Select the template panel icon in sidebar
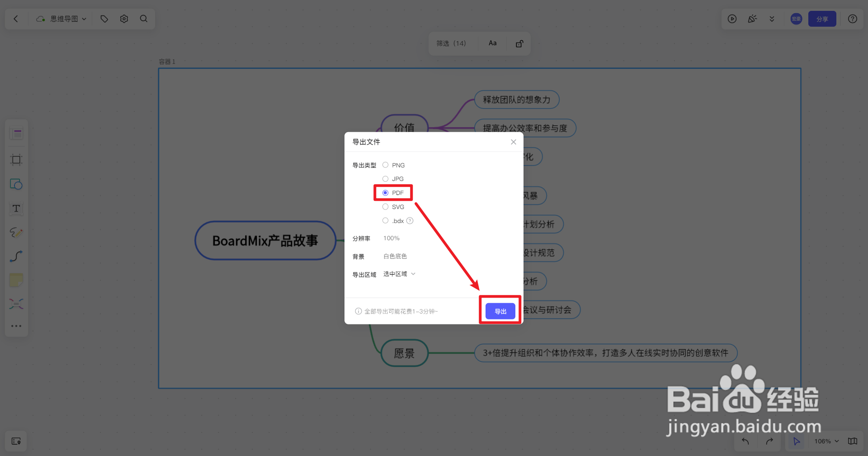The height and width of the screenshot is (456, 868). pyautogui.click(x=16, y=133)
